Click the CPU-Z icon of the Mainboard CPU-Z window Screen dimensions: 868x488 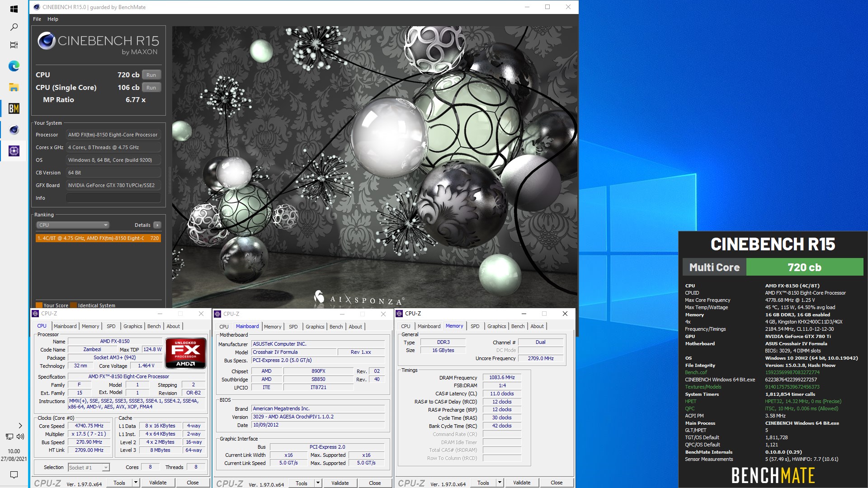(217, 314)
